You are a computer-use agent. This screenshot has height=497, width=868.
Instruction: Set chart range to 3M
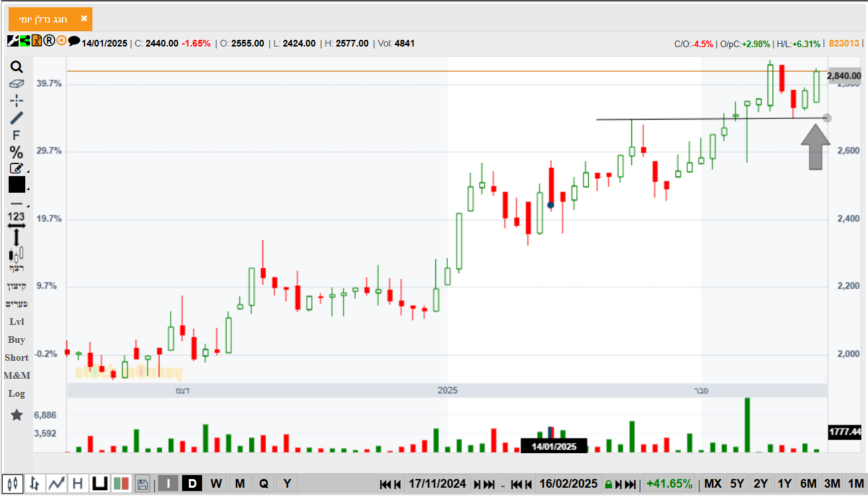click(x=832, y=484)
